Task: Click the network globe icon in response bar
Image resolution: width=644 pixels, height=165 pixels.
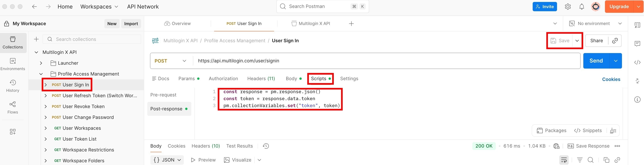Action: click(x=556, y=146)
